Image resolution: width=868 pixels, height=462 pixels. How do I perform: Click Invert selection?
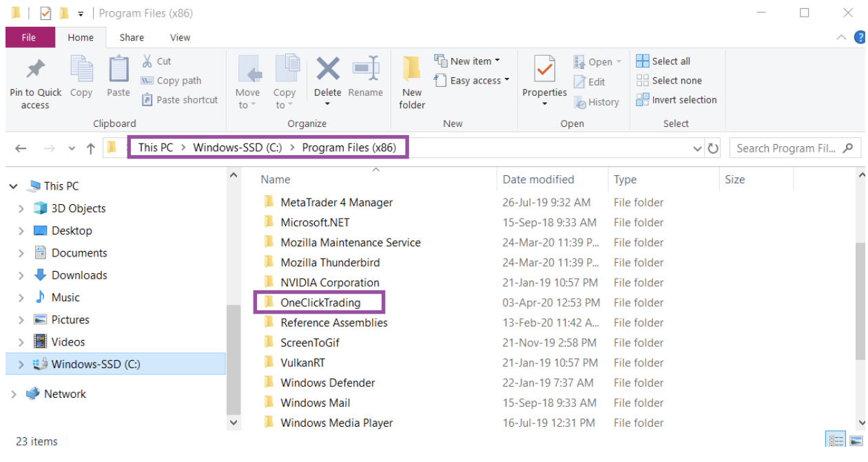676,99
